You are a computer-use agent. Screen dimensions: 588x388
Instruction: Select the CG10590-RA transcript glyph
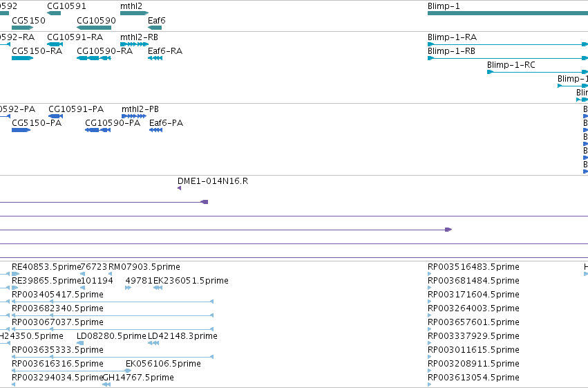[x=94, y=58]
